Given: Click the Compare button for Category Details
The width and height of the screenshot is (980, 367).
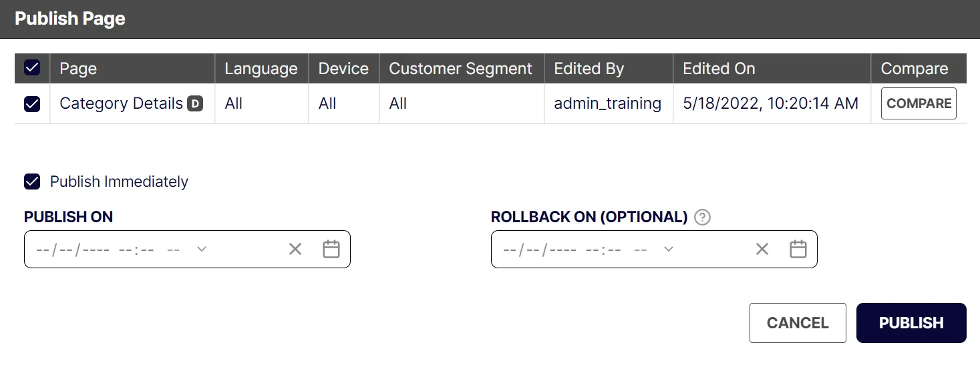Looking at the screenshot, I should pyautogui.click(x=919, y=103).
